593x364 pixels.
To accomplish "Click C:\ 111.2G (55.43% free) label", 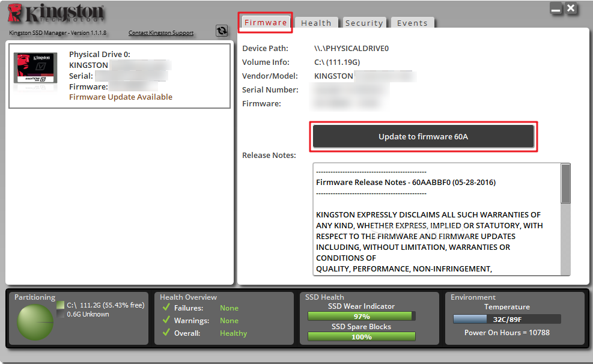I will (106, 305).
